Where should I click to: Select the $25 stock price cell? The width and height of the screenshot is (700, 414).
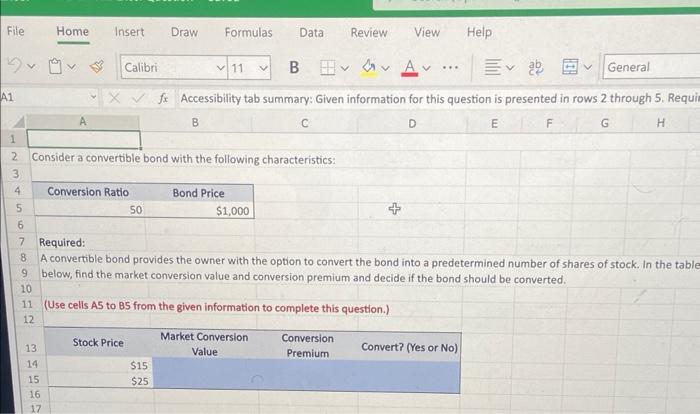100,381
